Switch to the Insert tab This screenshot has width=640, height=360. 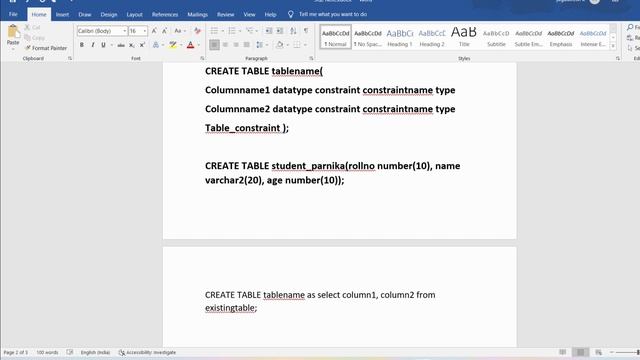pos(62,14)
